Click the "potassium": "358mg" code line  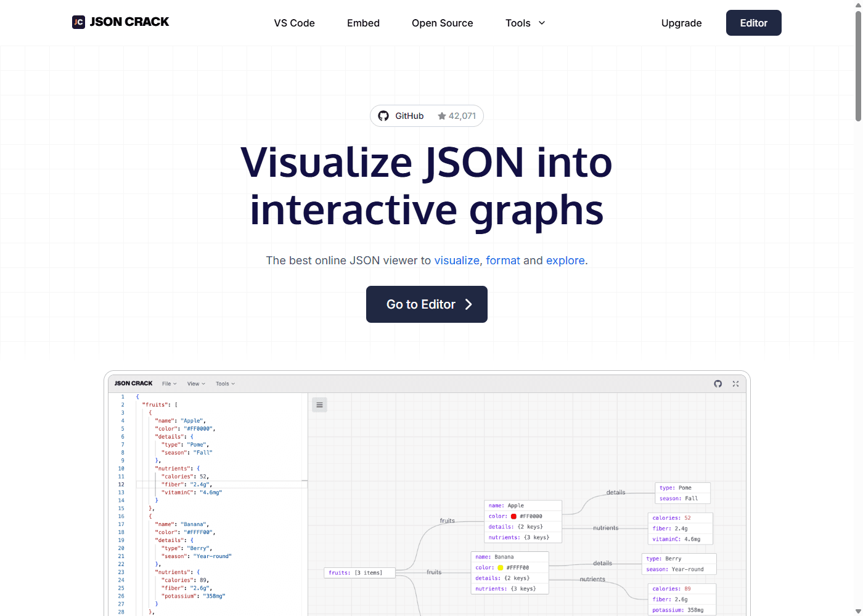(193, 596)
